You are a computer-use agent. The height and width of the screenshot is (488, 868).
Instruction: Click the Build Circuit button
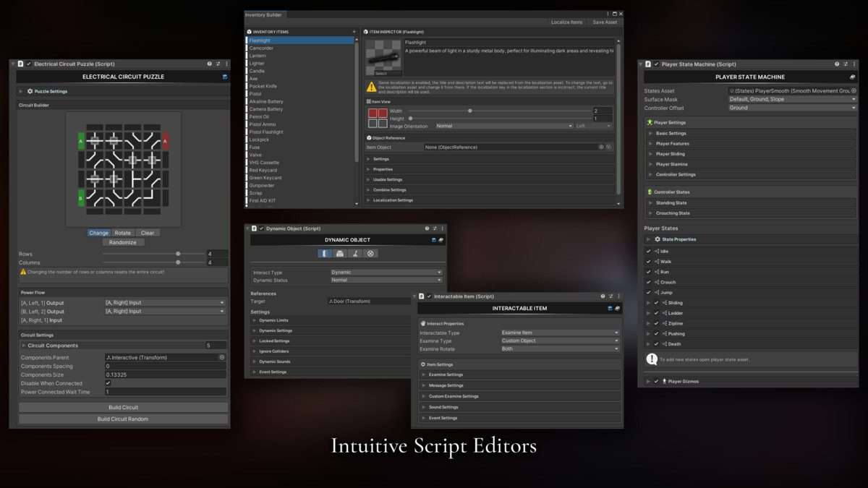[x=123, y=408]
